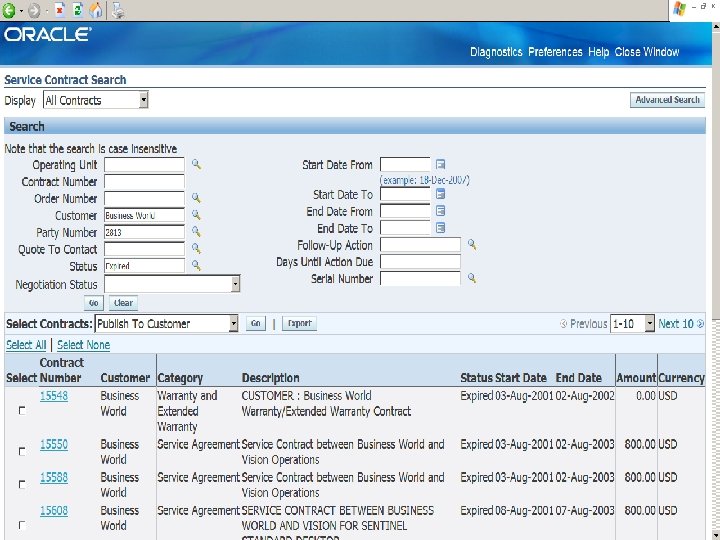The height and width of the screenshot is (540, 720).
Task: Click the Windows logo icon
Action: coord(679,9)
